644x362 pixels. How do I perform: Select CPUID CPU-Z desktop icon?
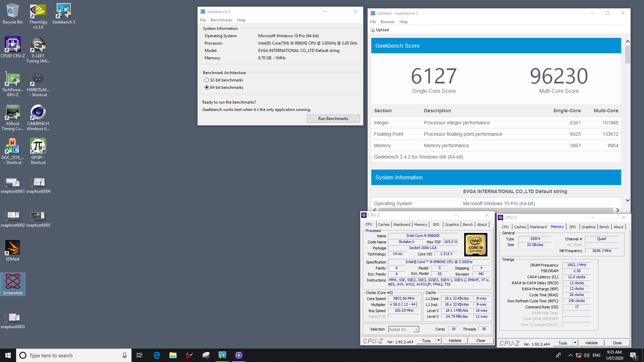coord(13,47)
